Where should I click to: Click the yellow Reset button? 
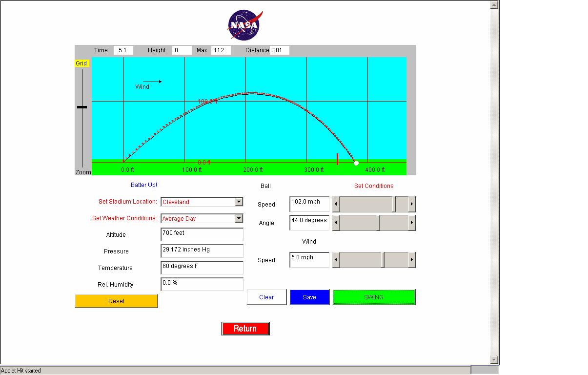(x=117, y=301)
